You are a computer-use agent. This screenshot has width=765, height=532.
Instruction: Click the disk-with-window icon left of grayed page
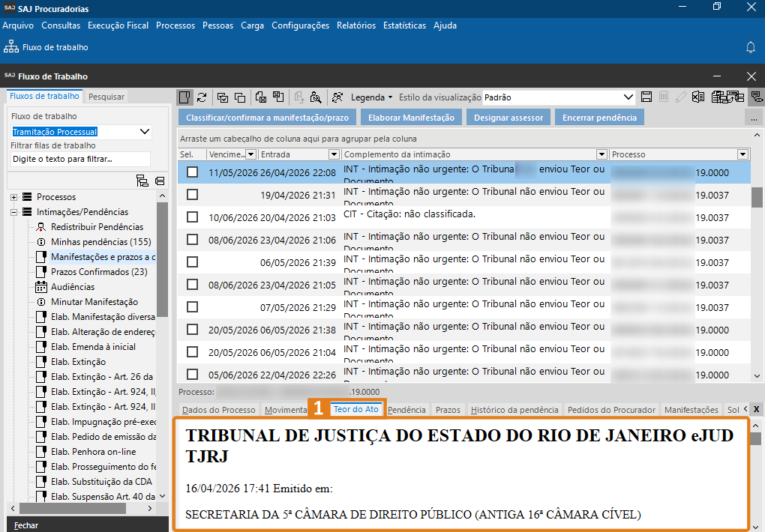click(278, 97)
